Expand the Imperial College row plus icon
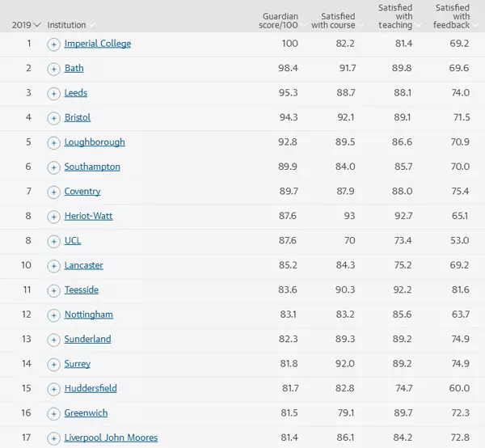The width and height of the screenshot is (485, 448). [x=53, y=44]
